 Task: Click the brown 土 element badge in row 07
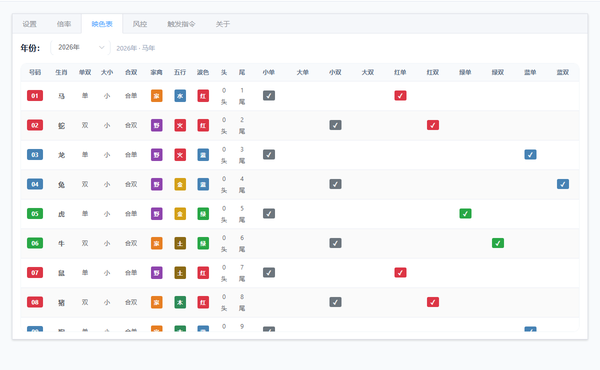[180, 272]
